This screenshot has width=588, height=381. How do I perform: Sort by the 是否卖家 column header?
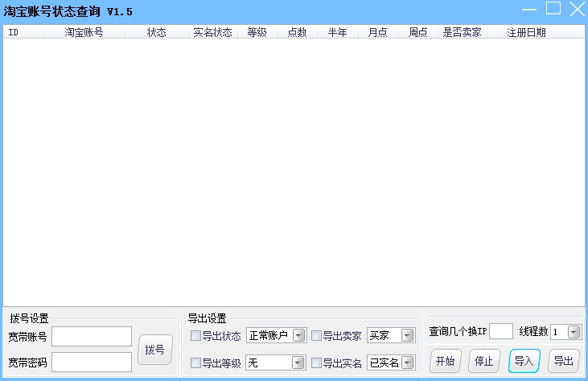coord(463,33)
